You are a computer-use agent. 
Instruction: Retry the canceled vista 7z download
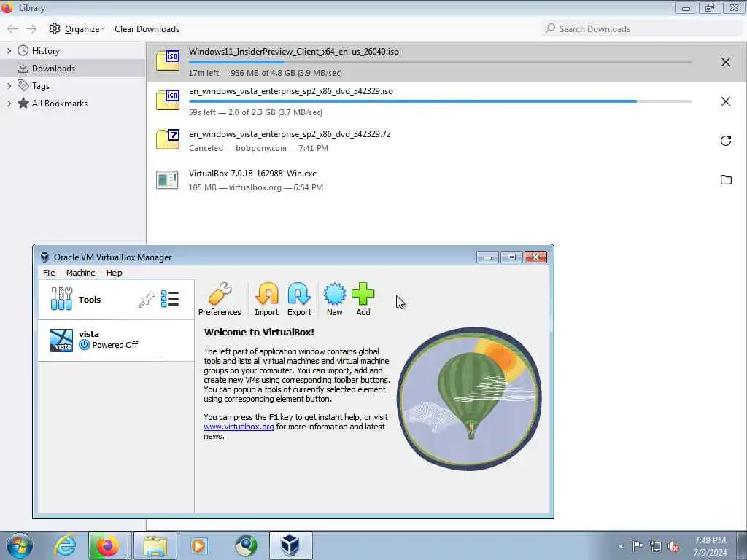(x=726, y=141)
